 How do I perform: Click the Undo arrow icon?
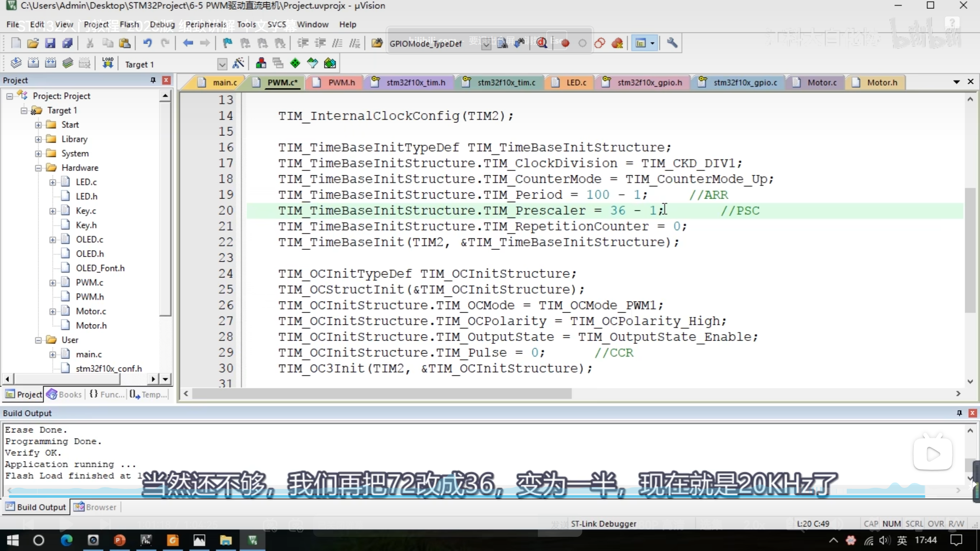point(147,43)
